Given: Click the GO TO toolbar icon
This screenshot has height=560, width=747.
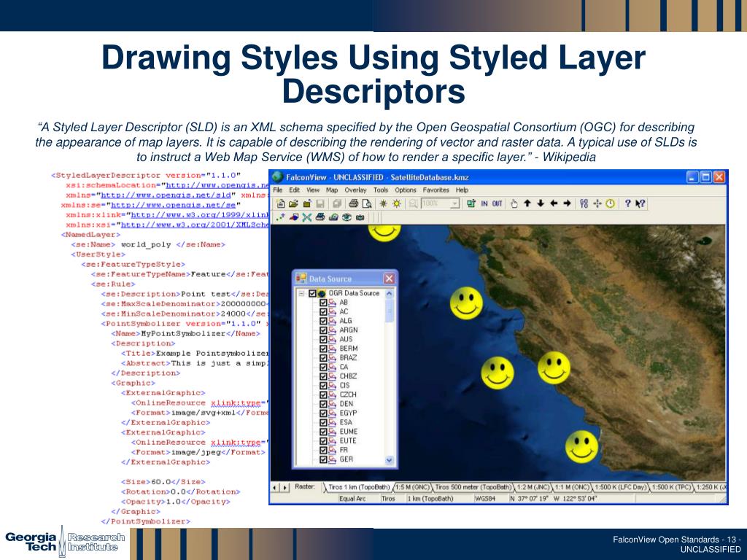Looking at the screenshot, I should [x=584, y=204].
